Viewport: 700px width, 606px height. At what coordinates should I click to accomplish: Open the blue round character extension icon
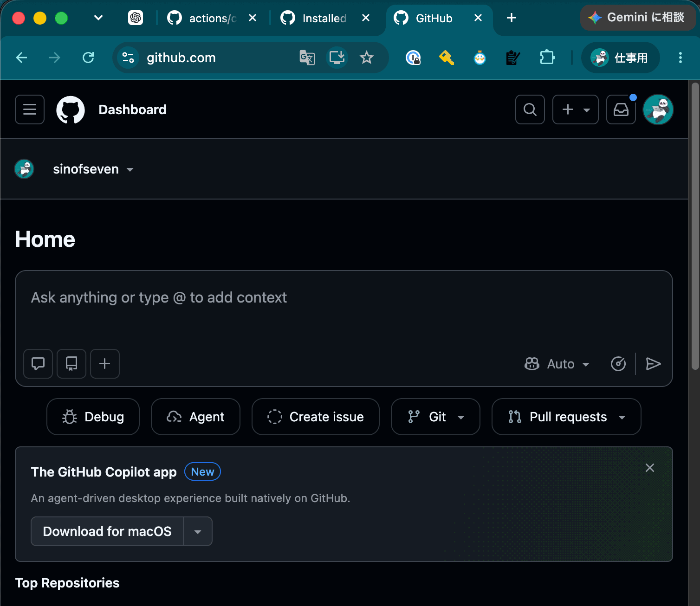[480, 58]
